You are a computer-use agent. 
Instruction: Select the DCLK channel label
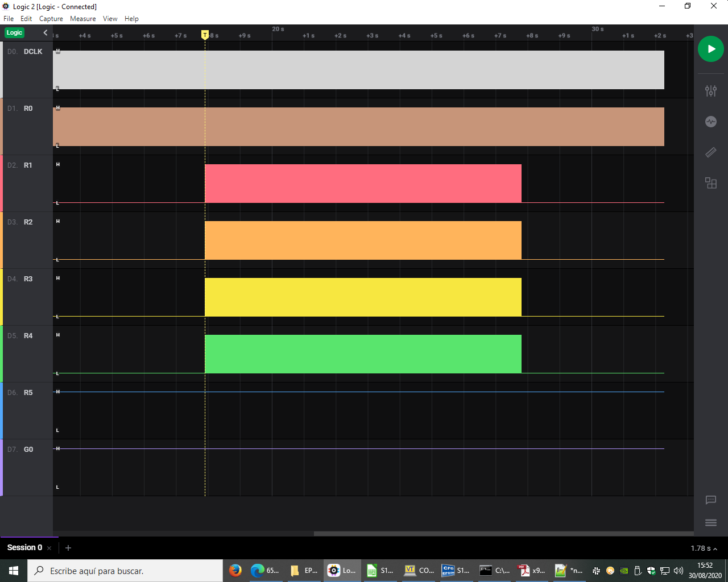point(32,52)
